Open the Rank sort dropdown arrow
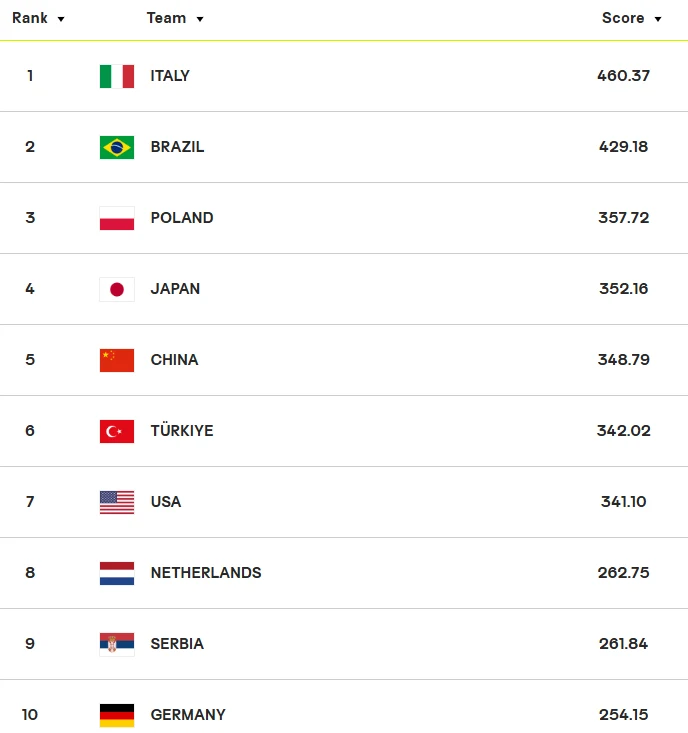 [61, 19]
